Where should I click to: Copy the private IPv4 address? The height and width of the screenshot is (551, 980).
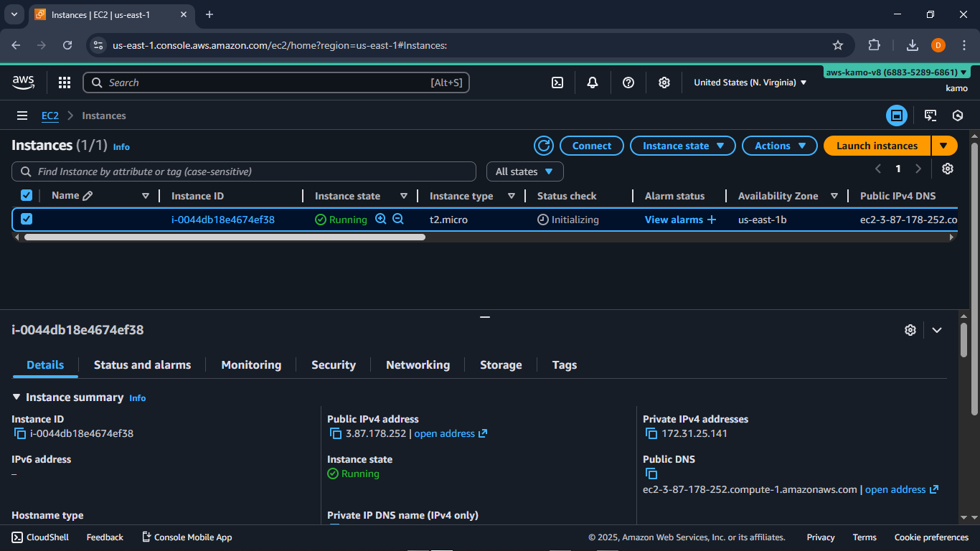(x=651, y=433)
